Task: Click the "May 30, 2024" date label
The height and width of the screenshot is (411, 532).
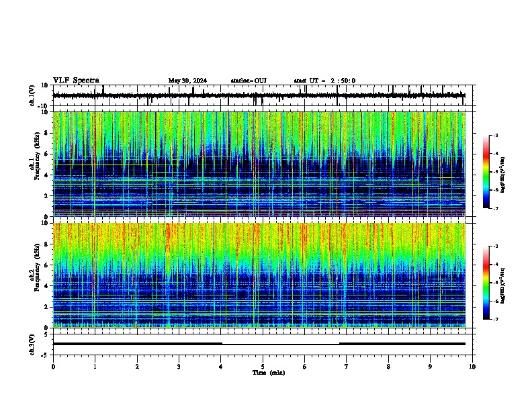Action: point(187,81)
